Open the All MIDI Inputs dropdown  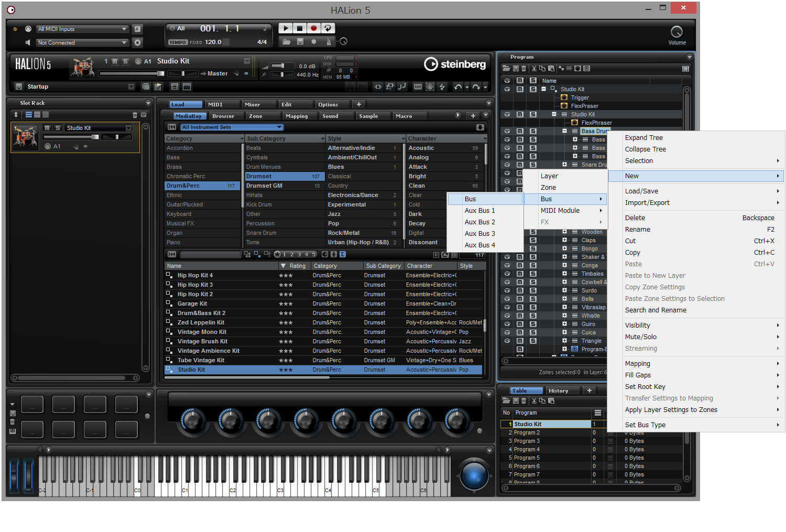pyautogui.click(x=82, y=29)
